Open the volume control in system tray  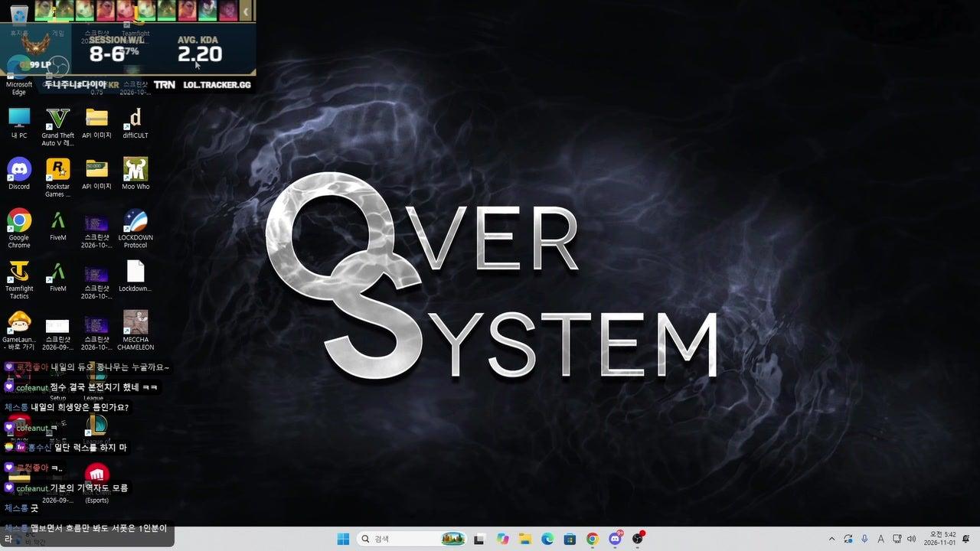pyautogui.click(x=911, y=539)
